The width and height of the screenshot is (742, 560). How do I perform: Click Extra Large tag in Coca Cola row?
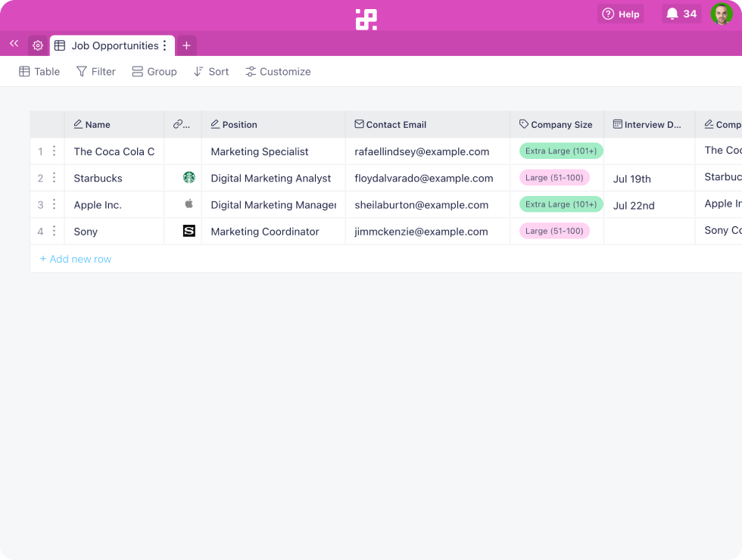coord(561,151)
